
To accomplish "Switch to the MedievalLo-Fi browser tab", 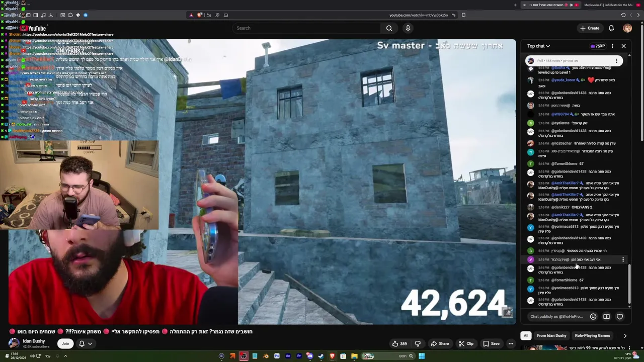I will pyautogui.click(x=612, y=5).
